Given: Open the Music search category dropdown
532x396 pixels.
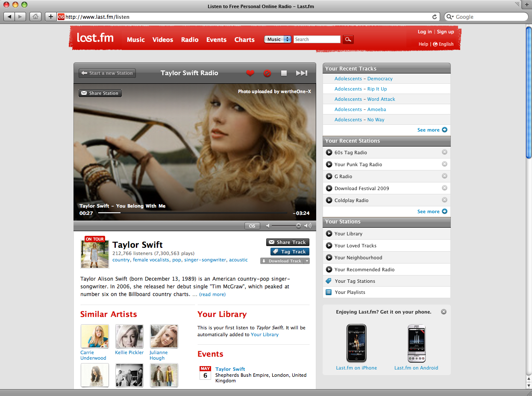Looking at the screenshot, I should click(277, 39).
